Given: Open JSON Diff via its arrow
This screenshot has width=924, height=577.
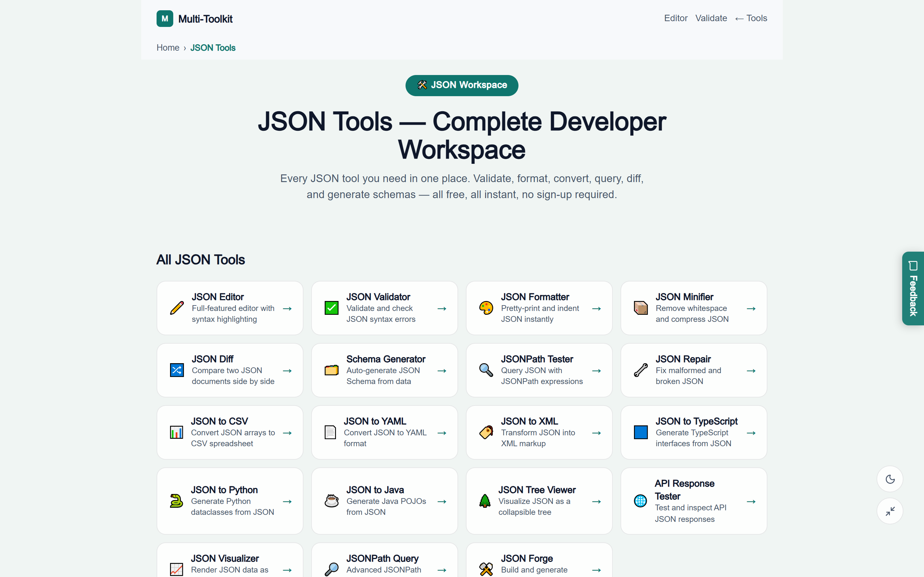Looking at the screenshot, I should pyautogui.click(x=287, y=371).
